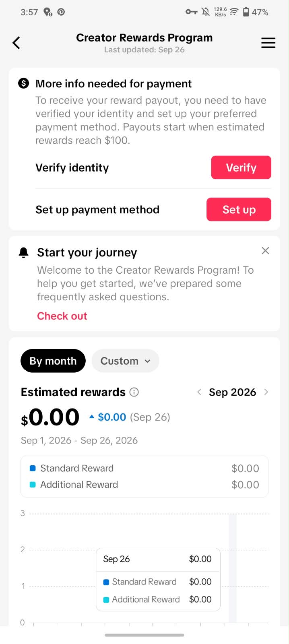Open the Estimated rewards info icon

coord(134,392)
